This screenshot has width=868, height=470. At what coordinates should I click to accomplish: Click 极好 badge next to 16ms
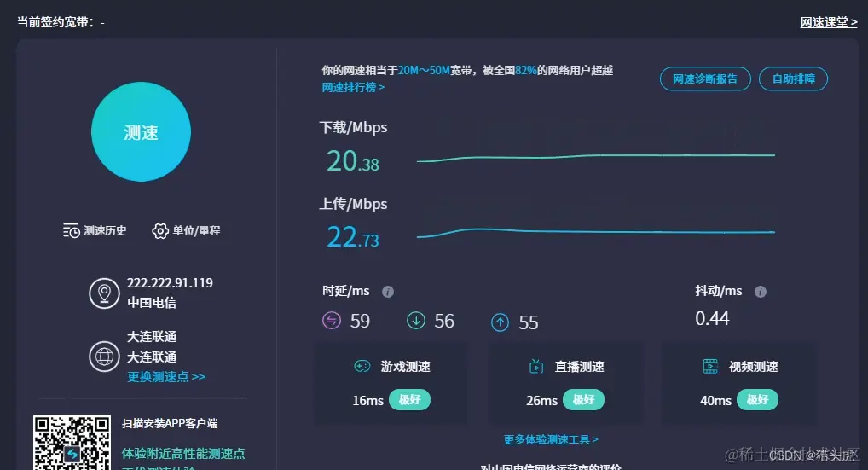tap(409, 400)
